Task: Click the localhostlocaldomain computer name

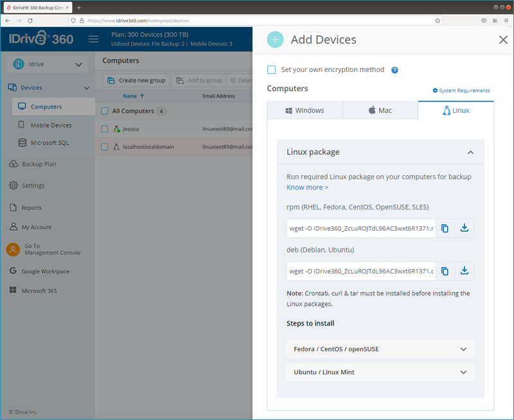Action: (x=148, y=147)
